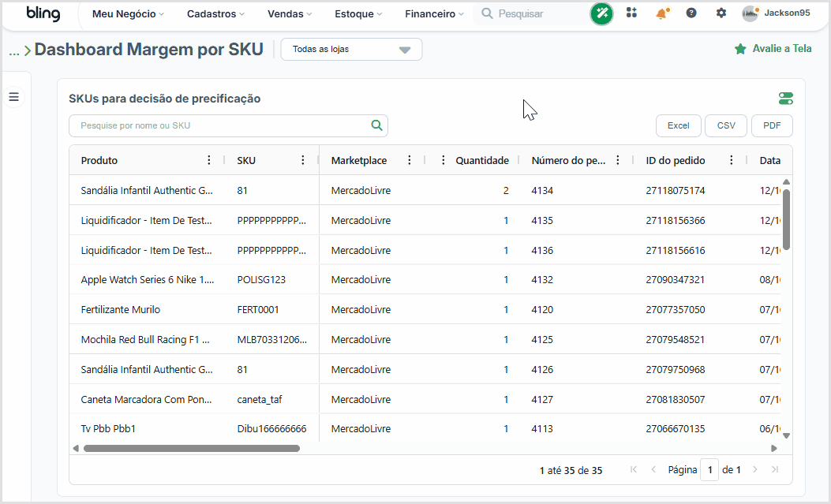The width and height of the screenshot is (831, 504).
Task: Open the apps grid icon
Action: 631,13
